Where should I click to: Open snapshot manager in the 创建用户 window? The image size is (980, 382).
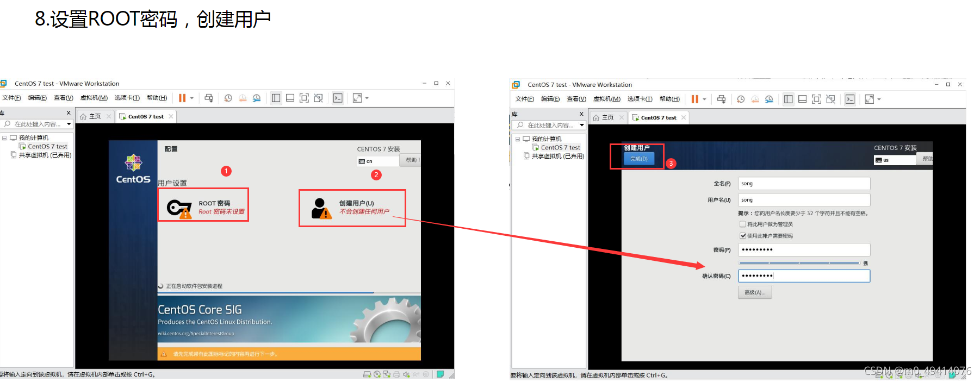pos(769,99)
